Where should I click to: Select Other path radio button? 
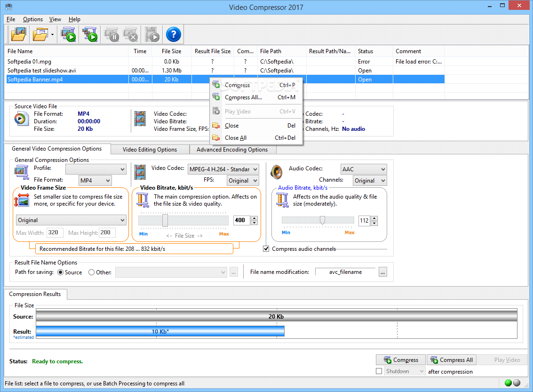[91, 272]
